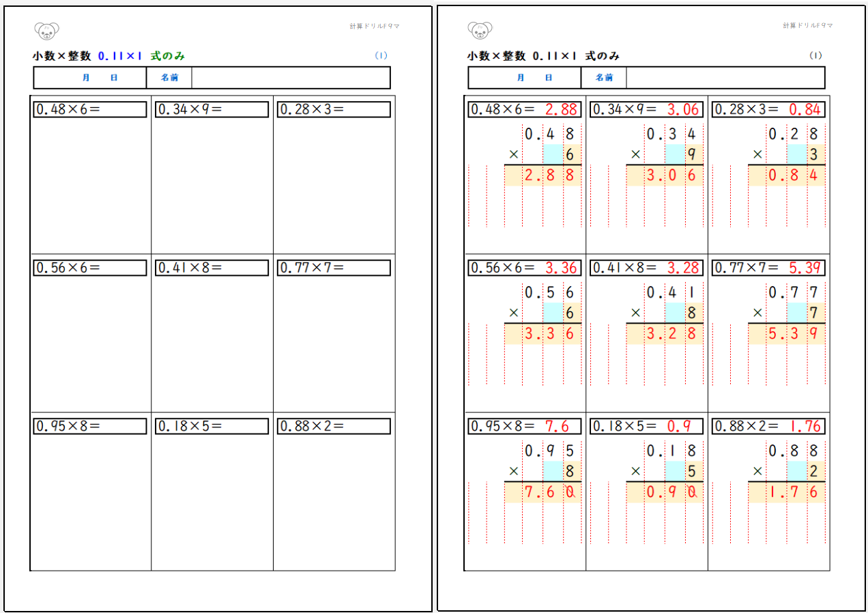
Task: Click the 小数×整数 title on the left worksheet
Action: pyautogui.click(x=61, y=56)
